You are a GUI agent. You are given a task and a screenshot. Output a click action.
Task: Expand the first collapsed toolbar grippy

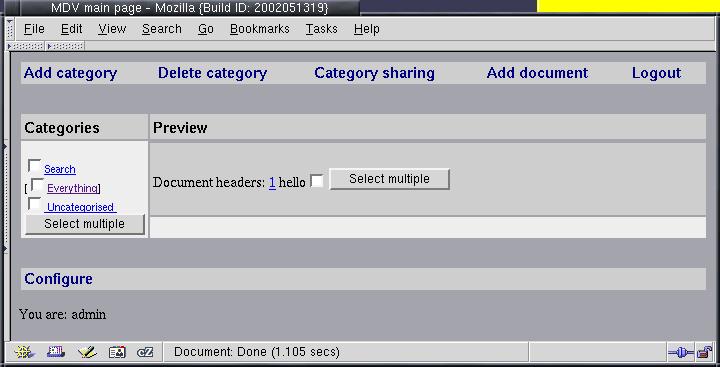click(x=26, y=46)
